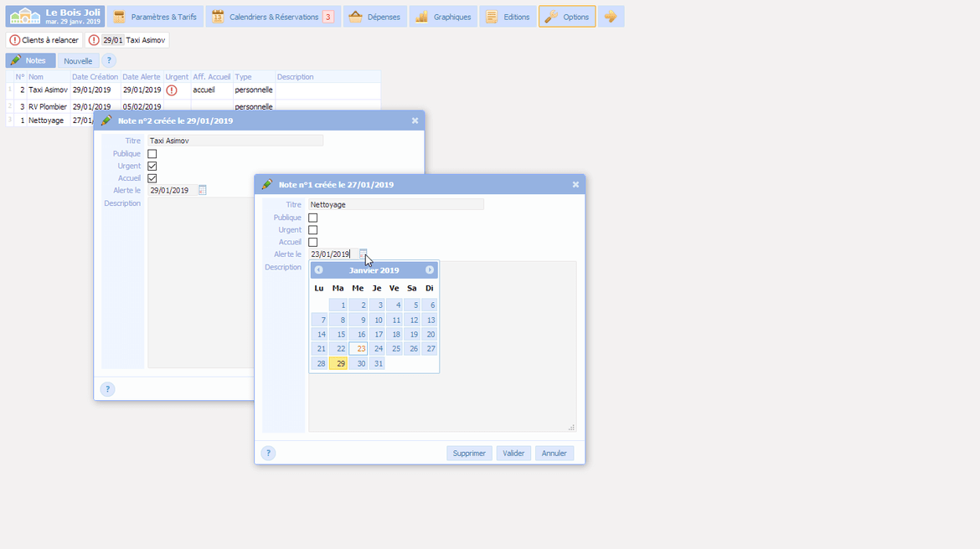
Task: Click the Le Bois Joli home logo
Action: pos(54,16)
